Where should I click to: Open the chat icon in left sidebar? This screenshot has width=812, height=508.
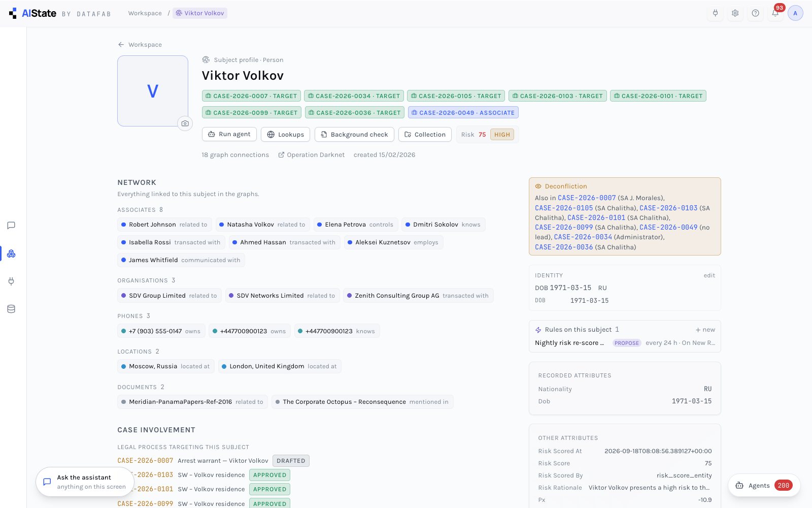pos(11,226)
